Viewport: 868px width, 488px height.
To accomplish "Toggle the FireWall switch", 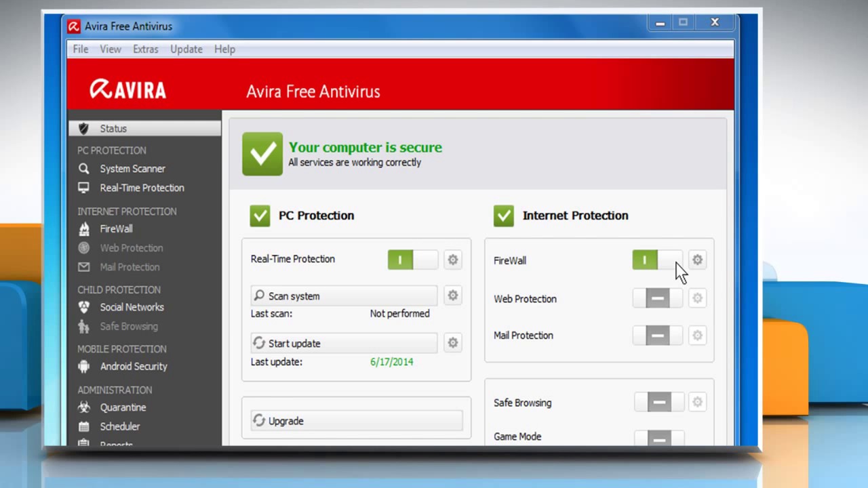I will click(x=658, y=260).
